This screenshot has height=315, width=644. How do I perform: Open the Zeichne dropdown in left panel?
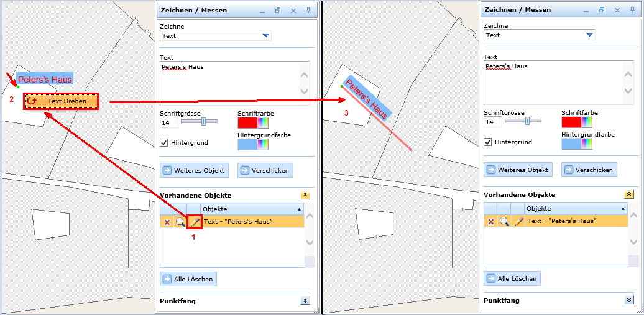click(x=265, y=36)
